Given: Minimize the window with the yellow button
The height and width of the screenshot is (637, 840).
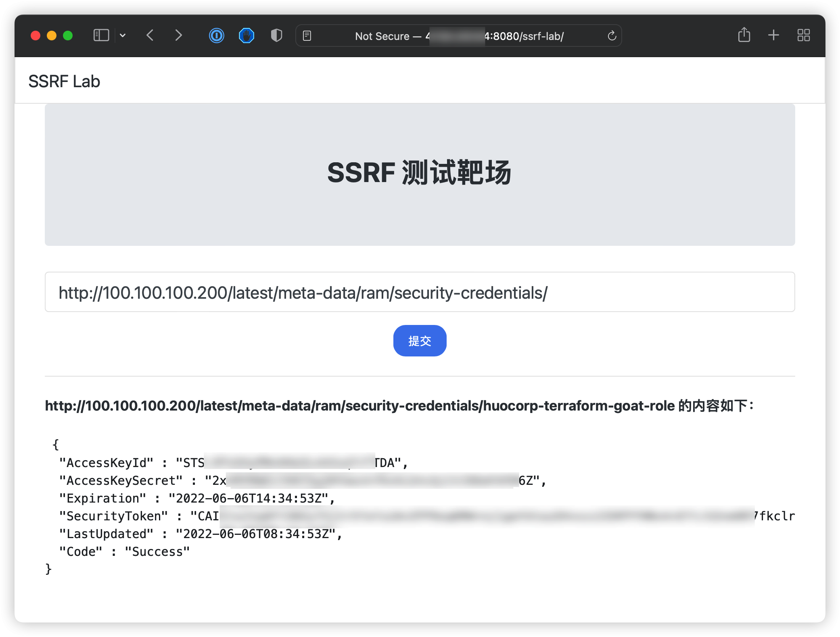Looking at the screenshot, I should 52,36.
